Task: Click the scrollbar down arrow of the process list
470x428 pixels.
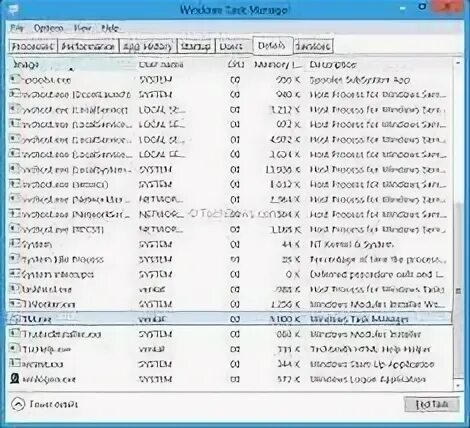Action: pyautogui.click(x=458, y=385)
